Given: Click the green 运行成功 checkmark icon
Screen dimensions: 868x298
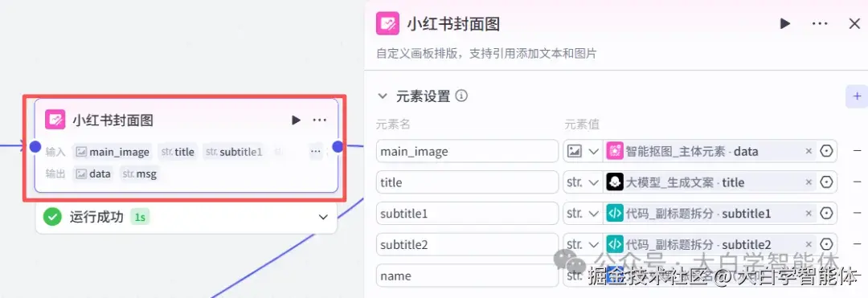Looking at the screenshot, I should pyautogui.click(x=52, y=217).
